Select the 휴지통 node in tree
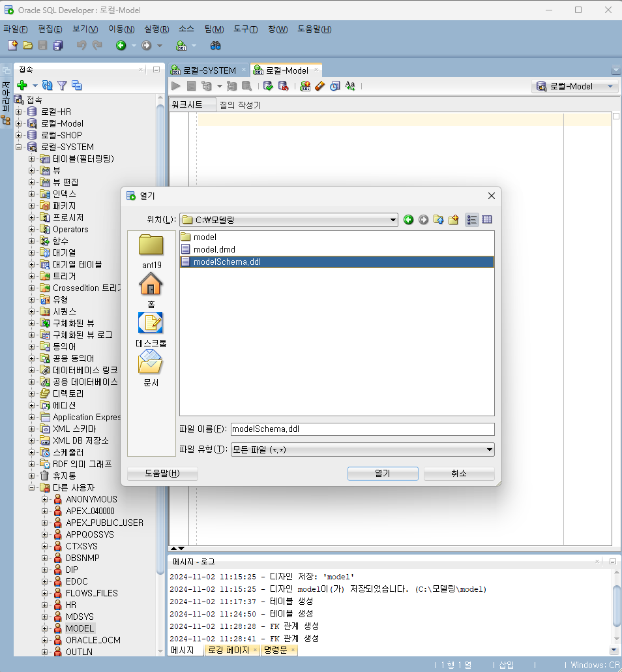Viewport: 622px width, 672px height. [65, 476]
